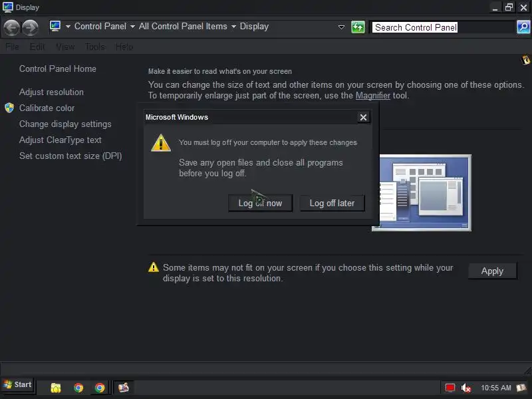
Task: Click warning icon beside resolution message
Action: pyautogui.click(x=154, y=267)
